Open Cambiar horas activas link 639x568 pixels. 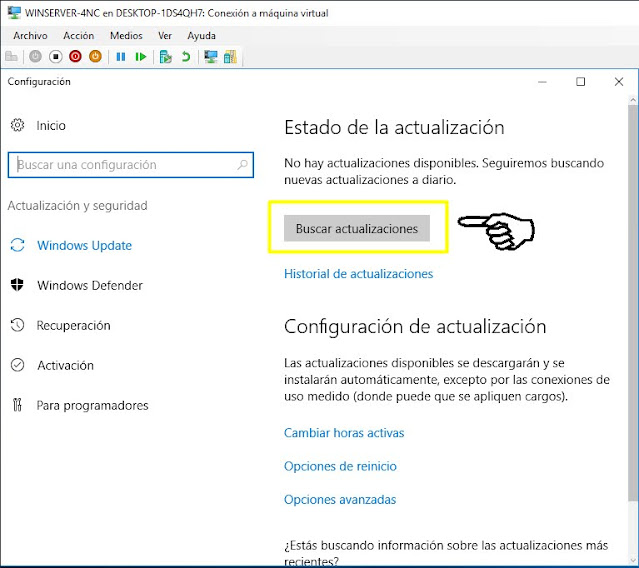(344, 433)
